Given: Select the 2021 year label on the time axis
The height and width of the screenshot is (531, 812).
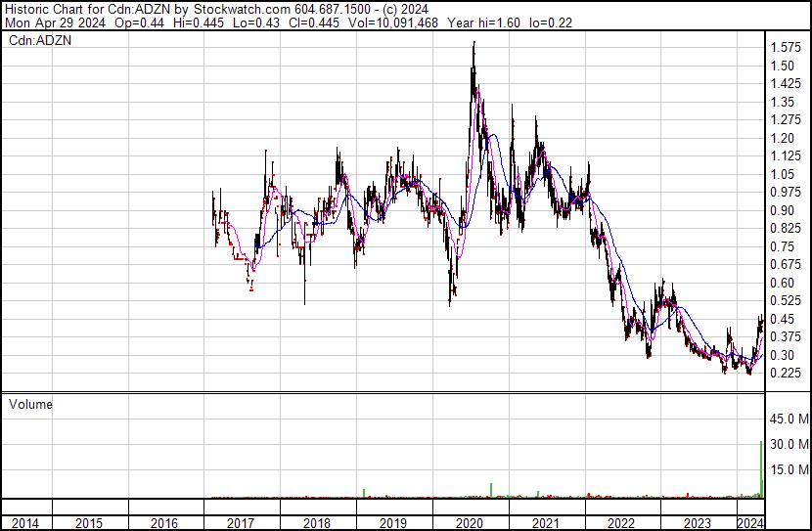Looking at the screenshot, I should (546, 523).
